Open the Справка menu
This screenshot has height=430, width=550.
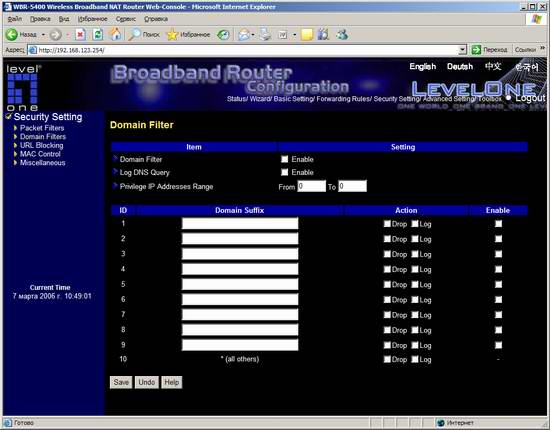[156, 19]
